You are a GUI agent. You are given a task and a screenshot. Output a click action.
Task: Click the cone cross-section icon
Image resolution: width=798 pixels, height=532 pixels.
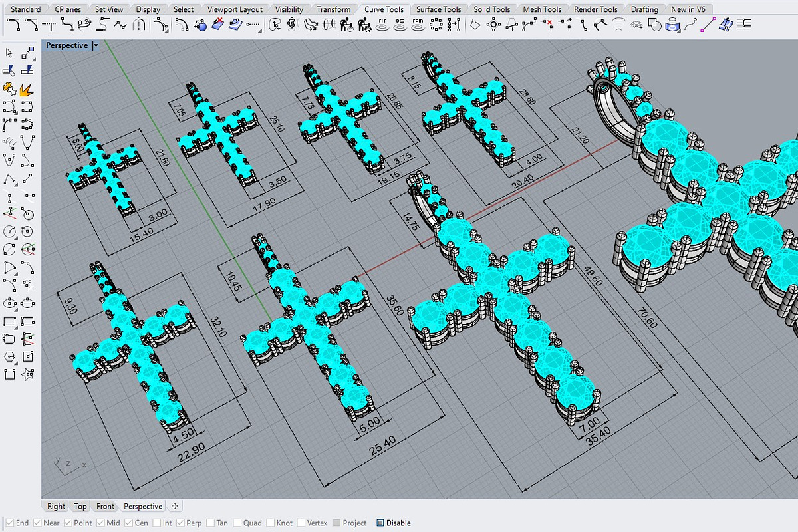[329, 26]
